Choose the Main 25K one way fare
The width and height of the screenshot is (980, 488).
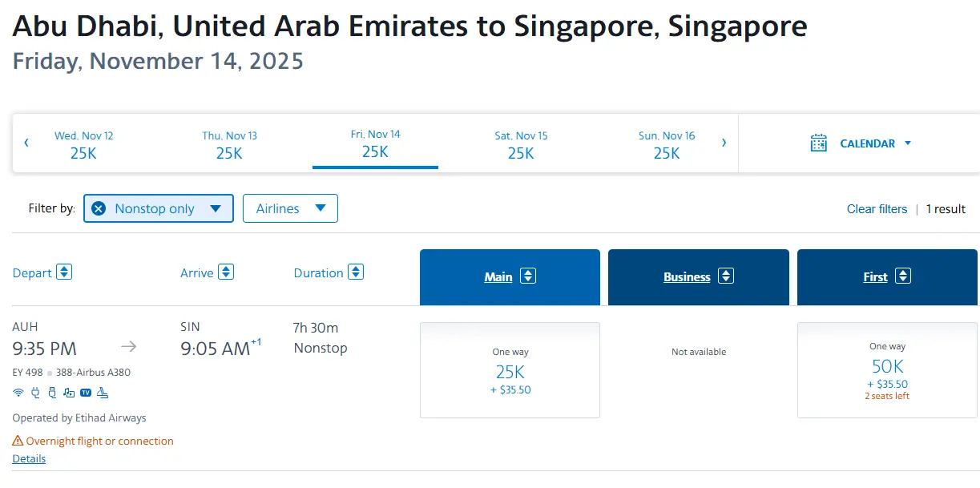point(510,370)
